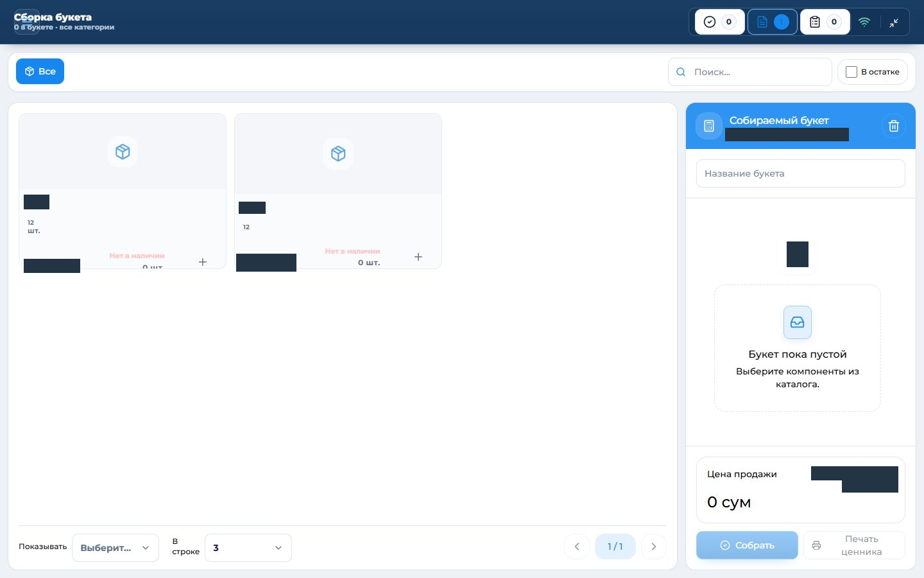The height and width of the screenshot is (578, 924).
Task: Exit fullscreen with the collapse arrows icon
Action: 894,22
